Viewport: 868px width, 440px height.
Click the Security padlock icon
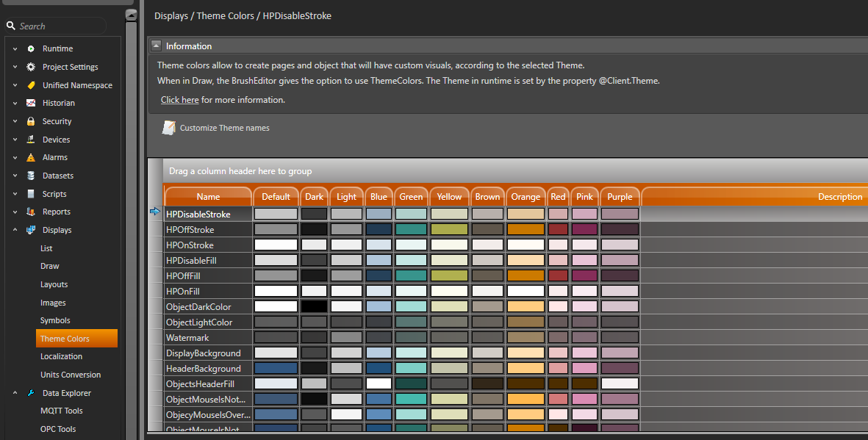coord(31,121)
